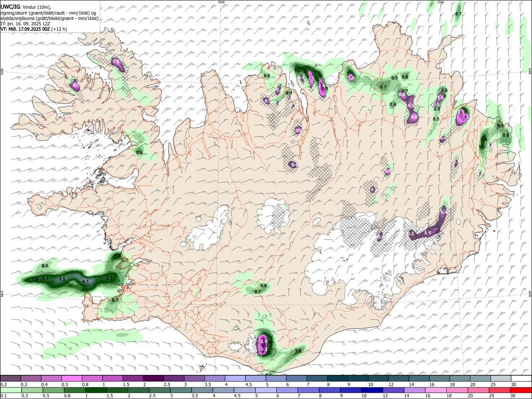Pick the violet swatch labeled 12 in rain legend
Viewport: 532px width, 399px height.
tap(393, 390)
